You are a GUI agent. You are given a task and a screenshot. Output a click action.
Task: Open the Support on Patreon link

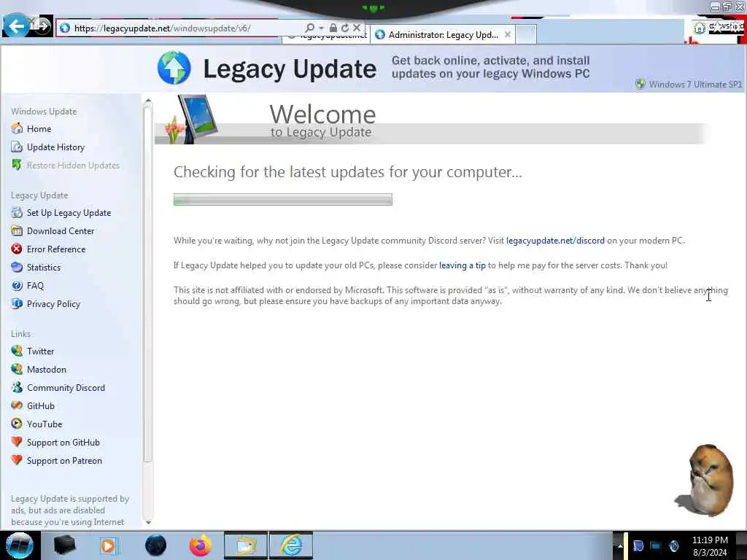tap(64, 461)
